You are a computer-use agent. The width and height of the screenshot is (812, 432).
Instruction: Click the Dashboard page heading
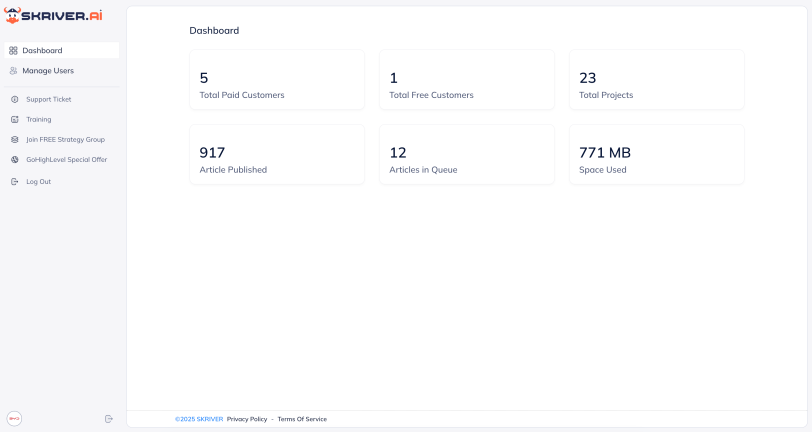pos(214,31)
